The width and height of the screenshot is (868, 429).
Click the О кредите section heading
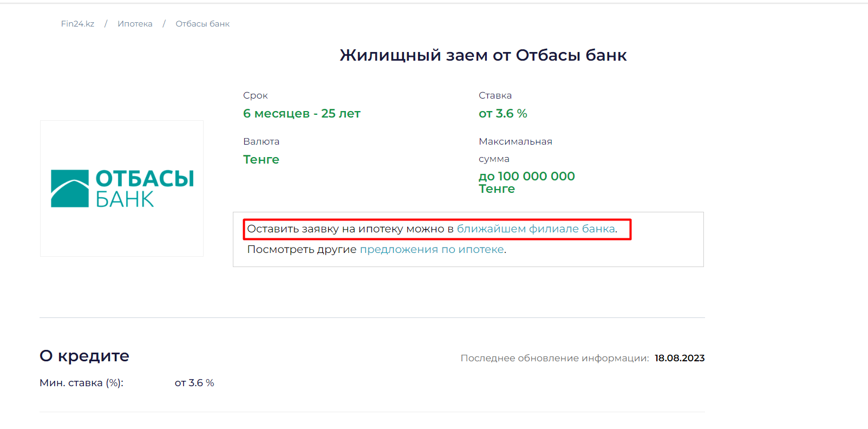tap(84, 356)
